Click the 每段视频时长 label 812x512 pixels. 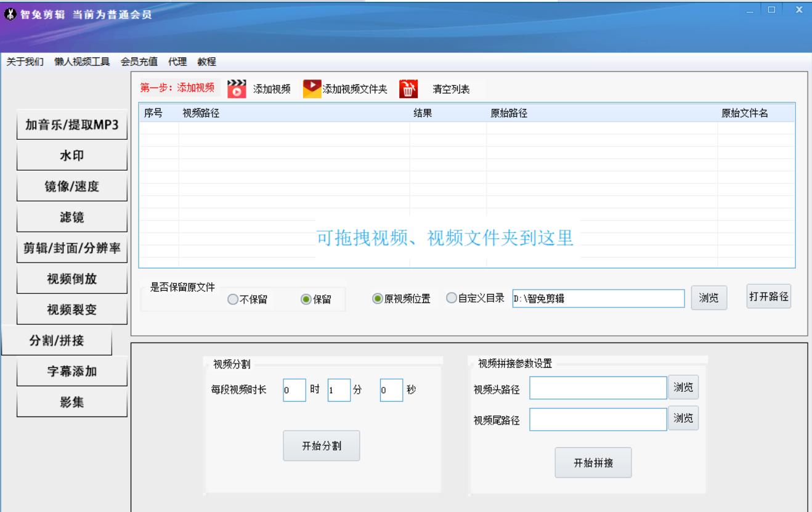239,391
